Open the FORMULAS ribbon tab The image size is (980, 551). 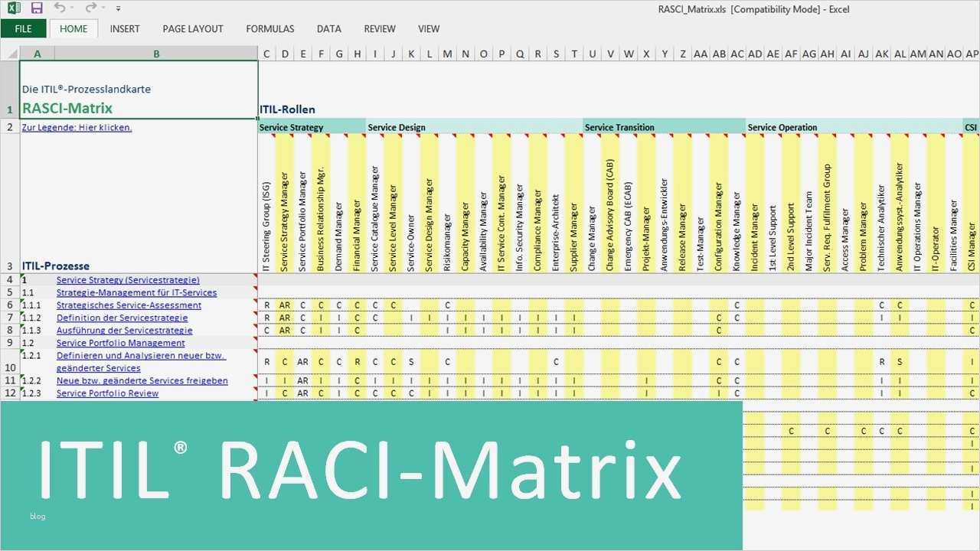(270, 29)
